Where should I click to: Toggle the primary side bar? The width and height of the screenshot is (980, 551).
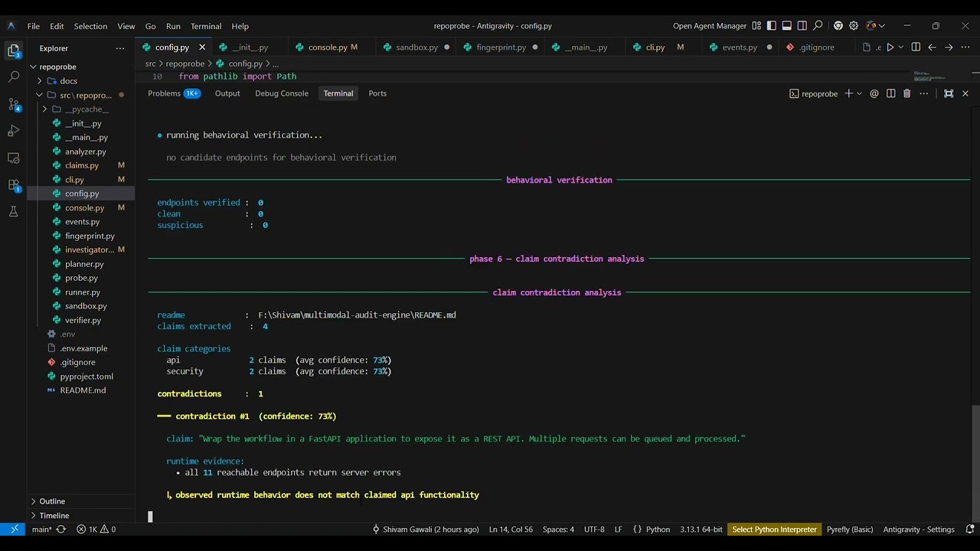click(771, 26)
